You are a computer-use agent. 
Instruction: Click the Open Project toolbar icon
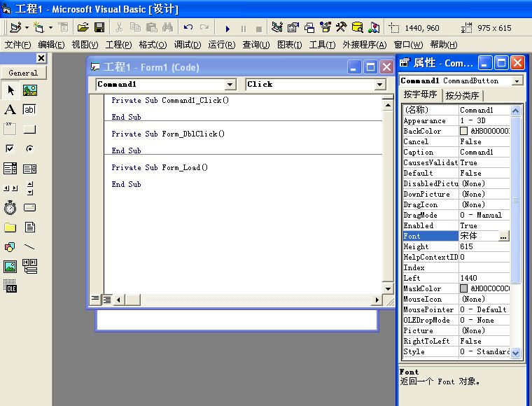pos(83,27)
